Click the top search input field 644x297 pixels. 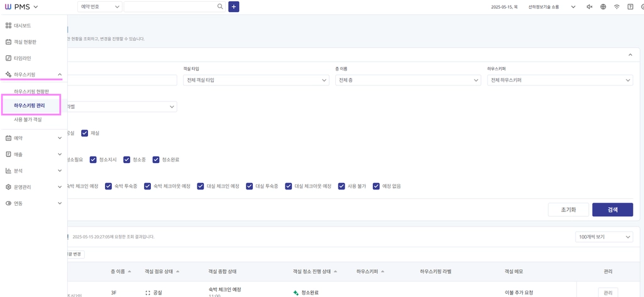coord(170,6)
